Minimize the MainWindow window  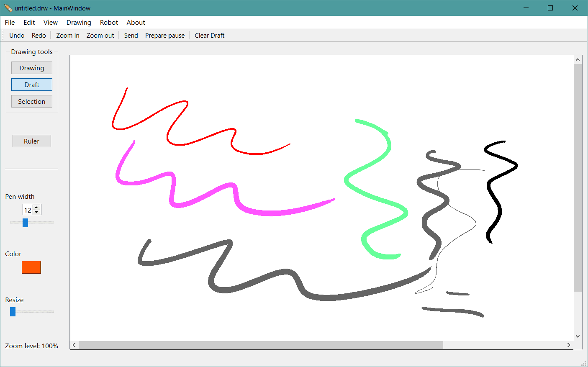(x=526, y=8)
